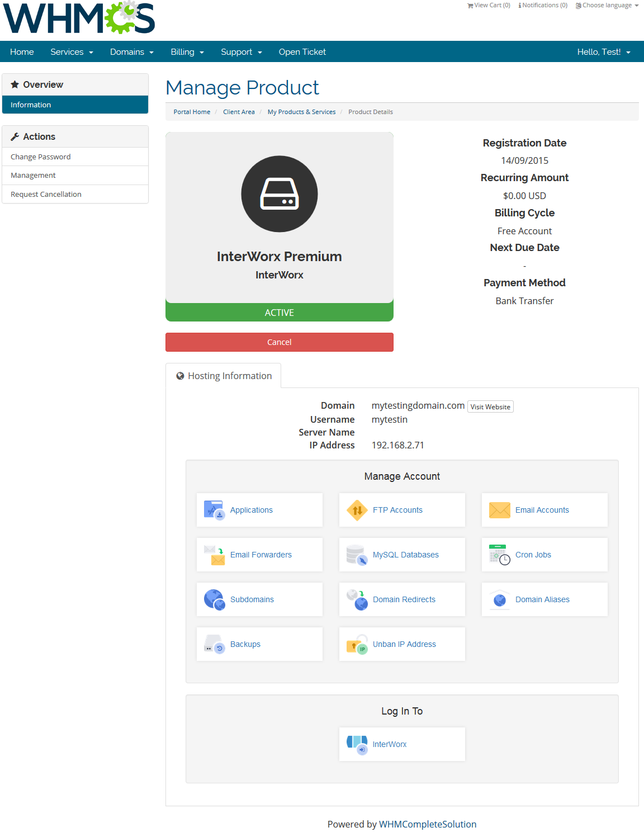Click the Bank Transfer payment method text
Image resolution: width=644 pixels, height=832 pixels.
pos(524,301)
